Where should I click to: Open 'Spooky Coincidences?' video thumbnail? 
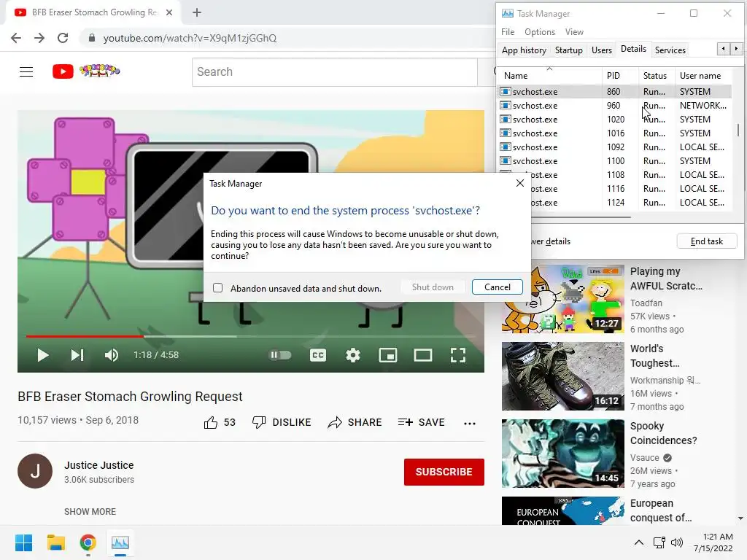(x=563, y=454)
